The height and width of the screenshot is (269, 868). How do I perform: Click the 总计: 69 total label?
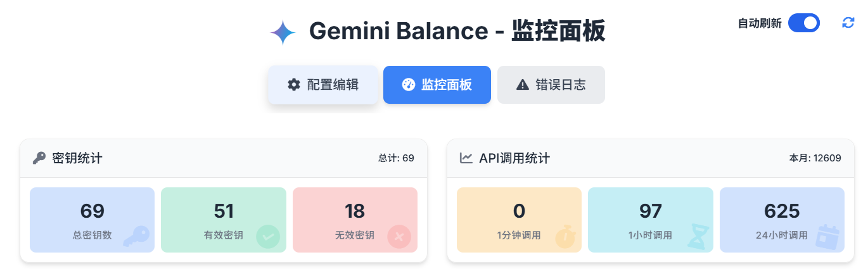point(396,158)
